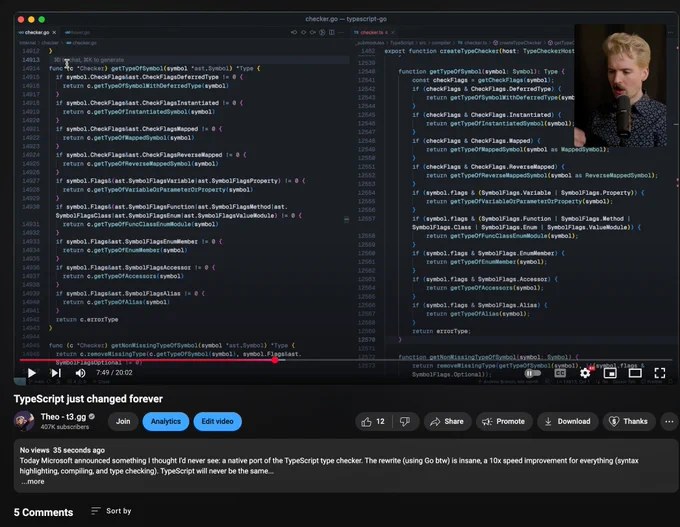Click the 5 Comments heading
Image resolution: width=680 pixels, height=527 pixels.
pos(43,512)
